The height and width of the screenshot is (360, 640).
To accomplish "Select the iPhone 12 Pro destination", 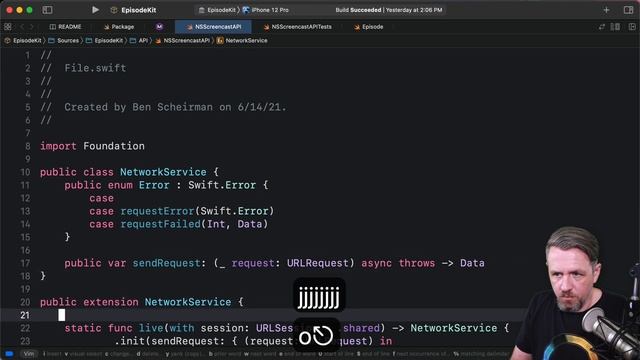I will [x=266, y=10].
